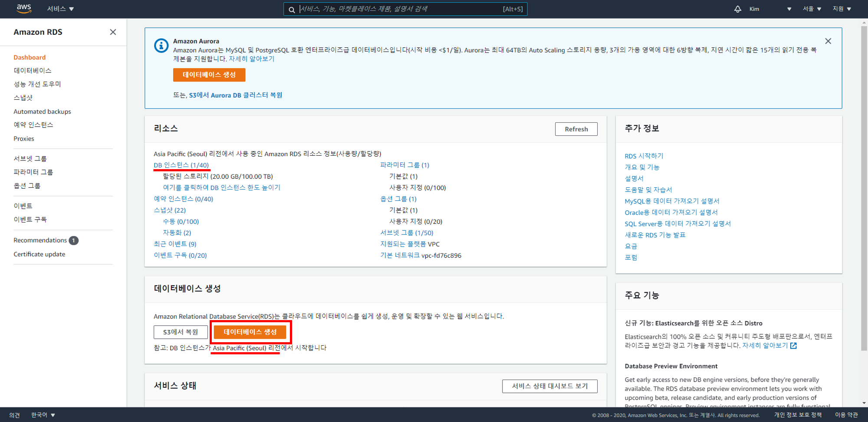Expand the 지원 support dropdown
868x422 pixels.
842,9
